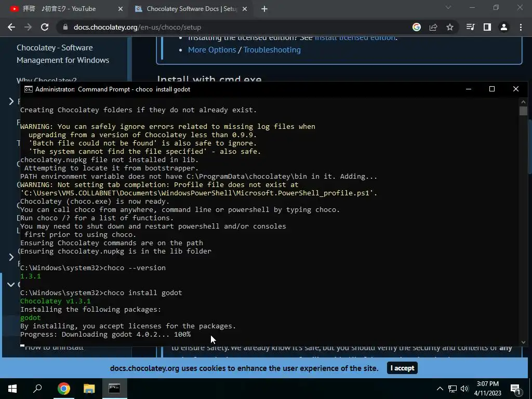This screenshot has height=399, width=532.
Task: Maximize the Command Prompt window
Action: (x=492, y=89)
